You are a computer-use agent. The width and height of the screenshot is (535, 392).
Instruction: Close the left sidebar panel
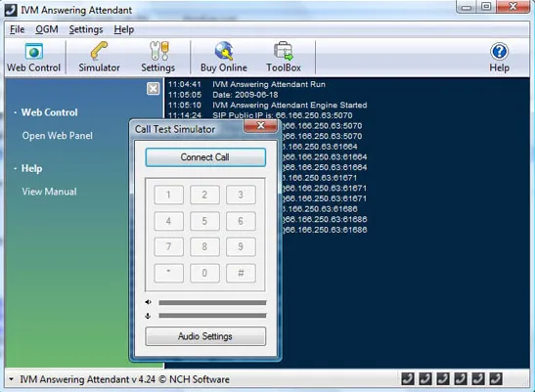(x=154, y=89)
